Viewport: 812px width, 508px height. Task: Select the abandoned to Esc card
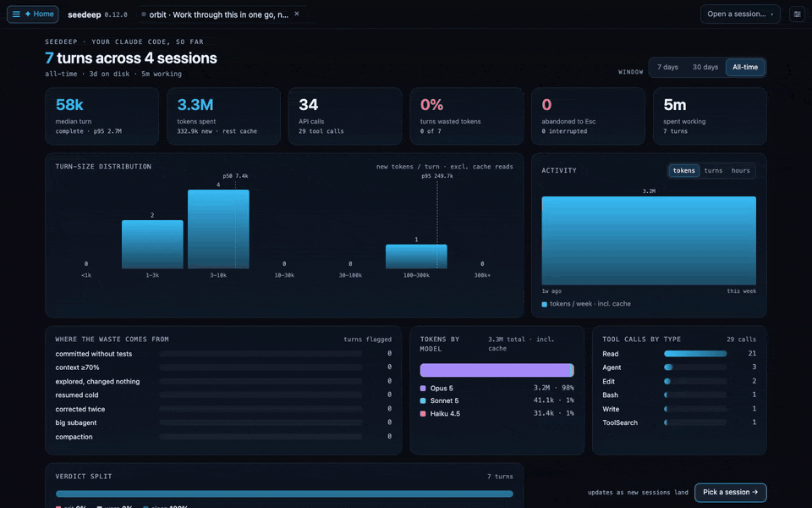(x=589, y=116)
